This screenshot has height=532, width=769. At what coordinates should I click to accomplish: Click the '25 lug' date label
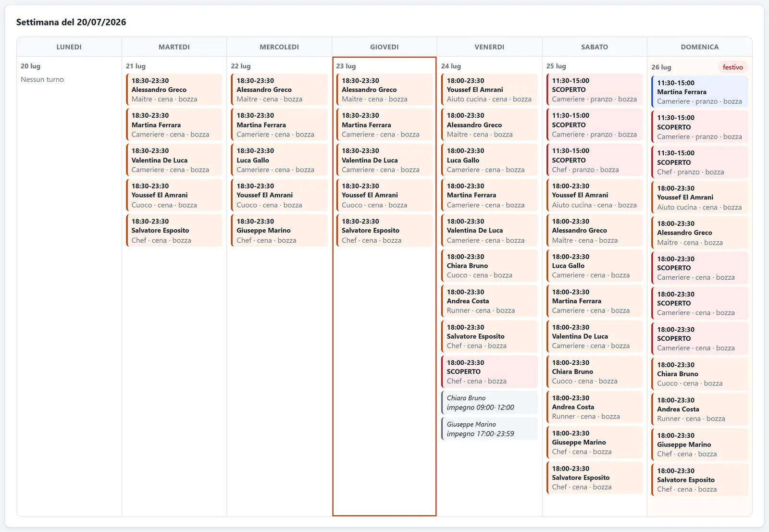click(x=556, y=66)
